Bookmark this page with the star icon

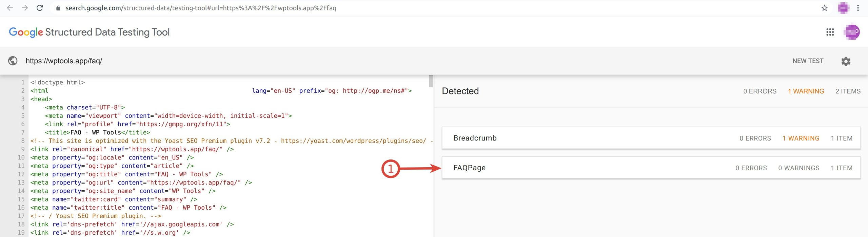(825, 8)
